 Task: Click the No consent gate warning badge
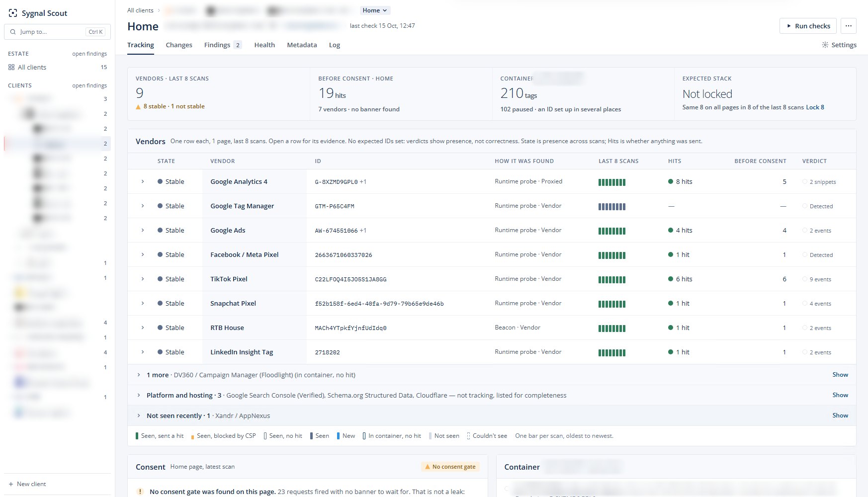[450, 467]
